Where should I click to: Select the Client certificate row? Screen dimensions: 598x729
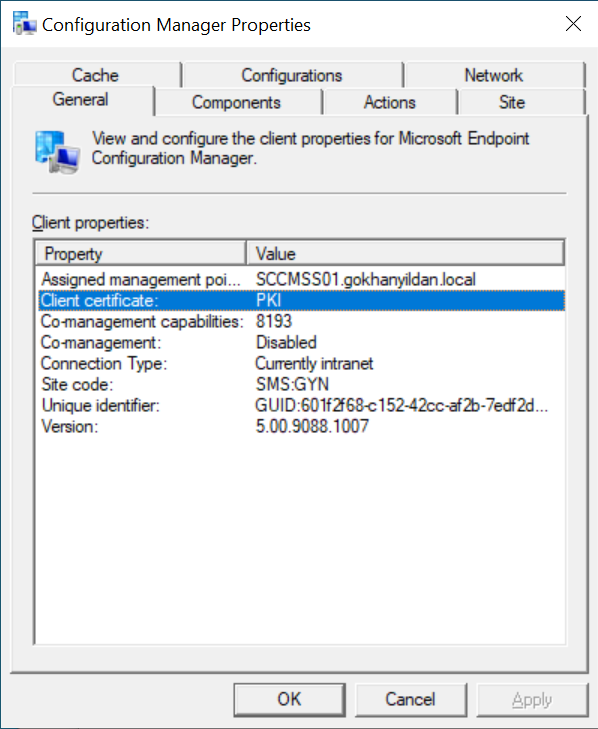click(302, 300)
